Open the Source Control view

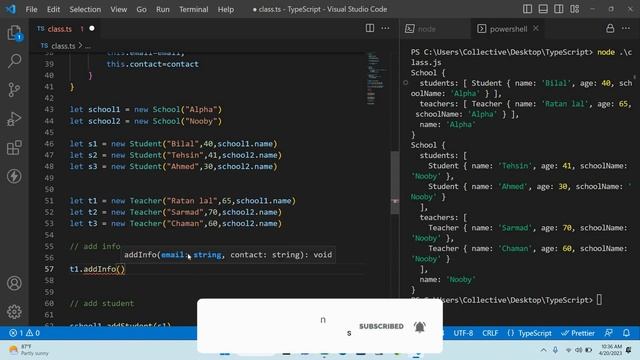(x=14, y=90)
